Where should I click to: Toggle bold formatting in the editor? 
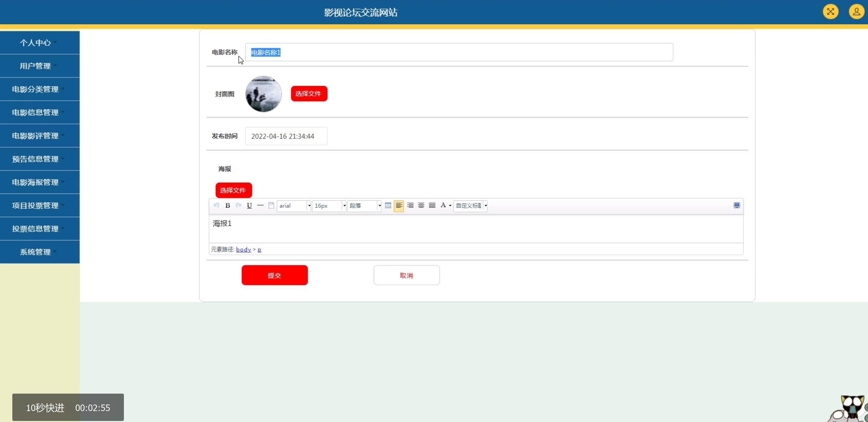click(228, 206)
